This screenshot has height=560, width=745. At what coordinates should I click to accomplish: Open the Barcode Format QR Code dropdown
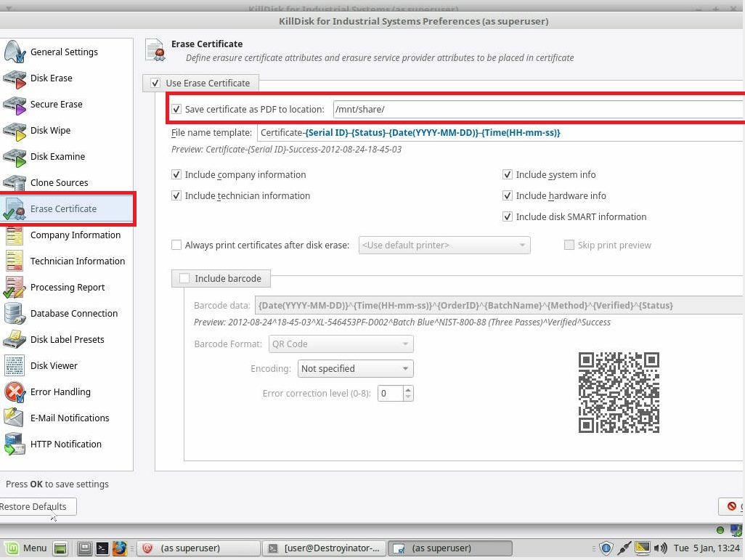[341, 344]
